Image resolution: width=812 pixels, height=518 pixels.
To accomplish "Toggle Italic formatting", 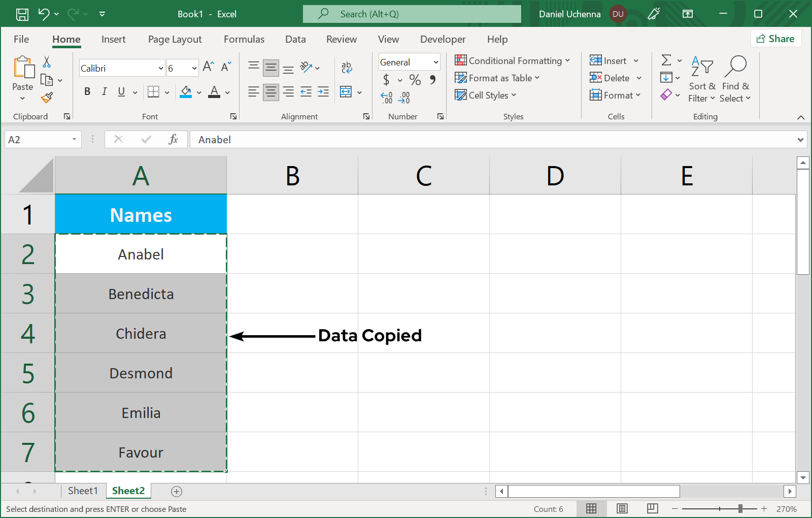I will 104,91.
